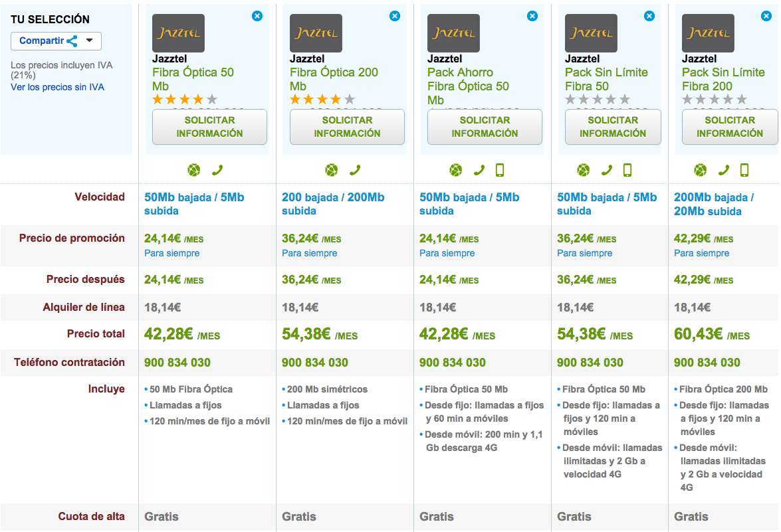This screenshot has width=781, height=532.
Task: Request information for Pack Sin Límite Fibra 200
Action: [x=730, y=127]
